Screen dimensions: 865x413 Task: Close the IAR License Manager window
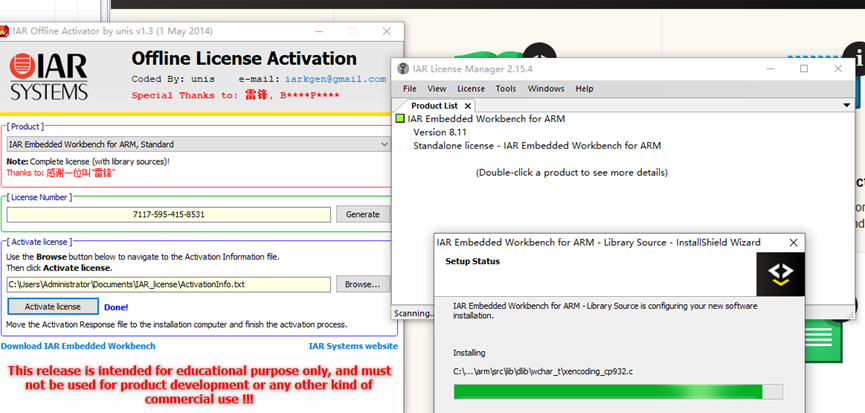(x=838, y=69)
